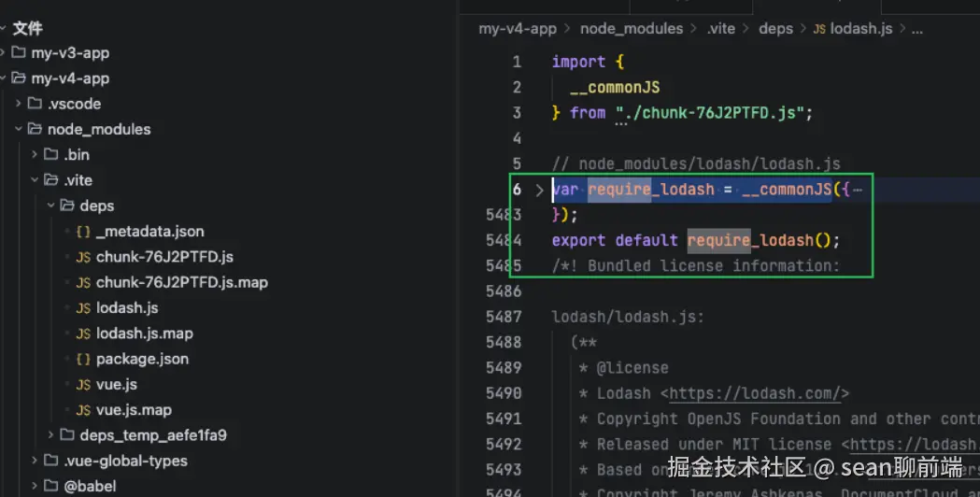The image size is (980, 497).
Task: Select the .vscode folder name
Action: pyautogui.click(x=75, y=104)
